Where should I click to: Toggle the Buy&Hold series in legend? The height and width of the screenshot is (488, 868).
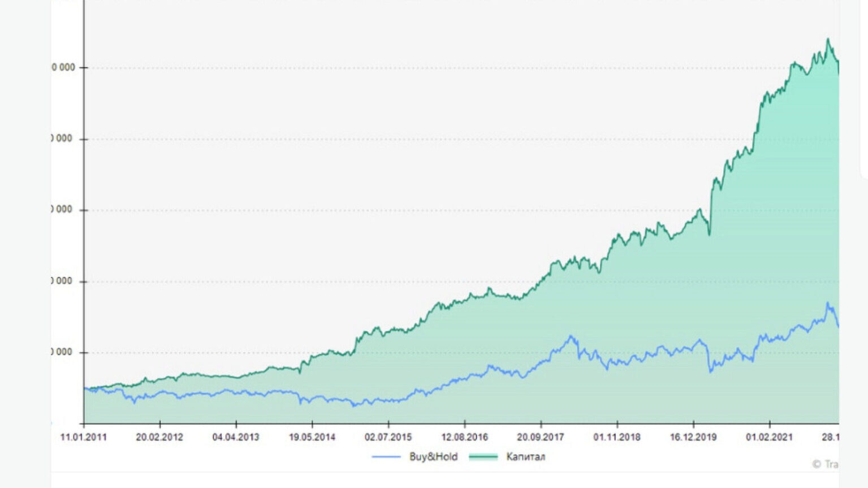coord(433,457)
